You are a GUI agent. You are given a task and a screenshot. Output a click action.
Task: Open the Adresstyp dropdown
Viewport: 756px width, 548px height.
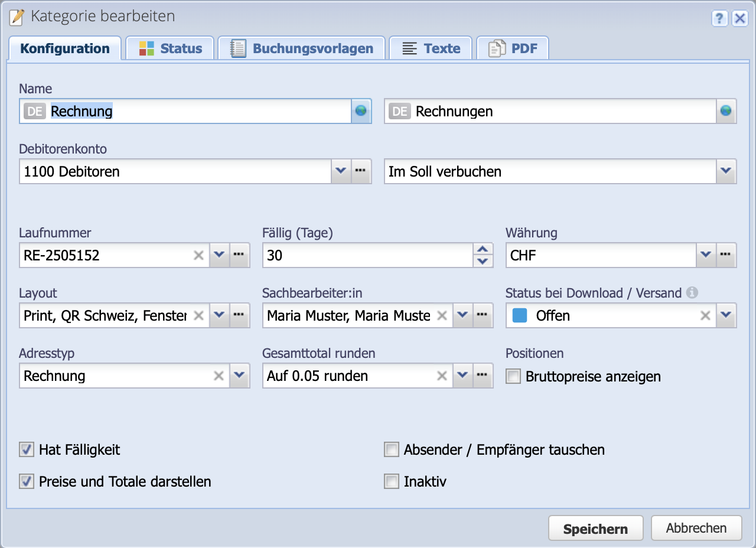(239, 376)
